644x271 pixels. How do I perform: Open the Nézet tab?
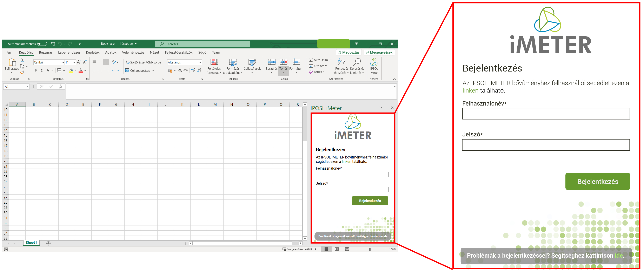(x=154, y=53)
